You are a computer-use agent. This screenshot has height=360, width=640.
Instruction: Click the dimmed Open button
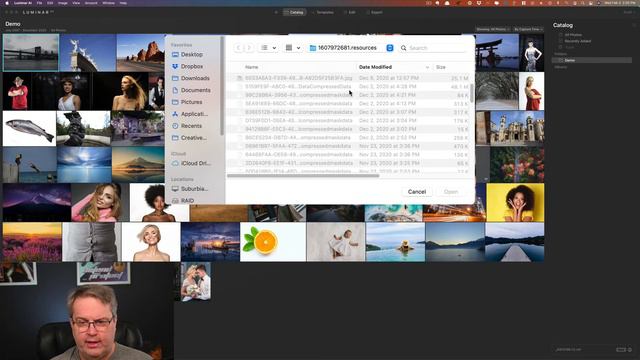point(451,192)
